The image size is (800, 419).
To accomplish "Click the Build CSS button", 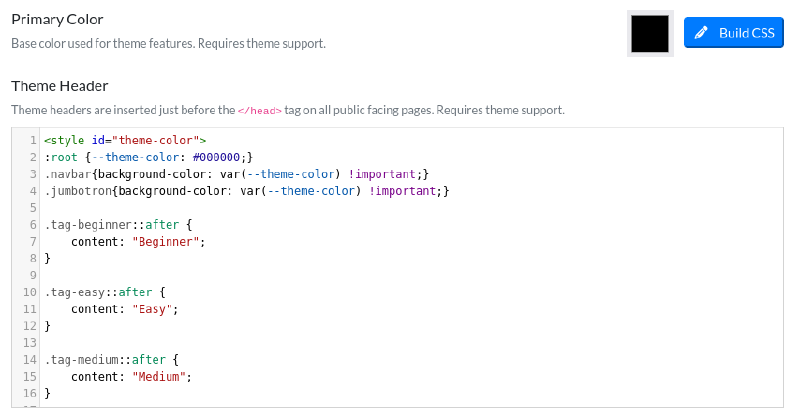I will tap(733, 33).
